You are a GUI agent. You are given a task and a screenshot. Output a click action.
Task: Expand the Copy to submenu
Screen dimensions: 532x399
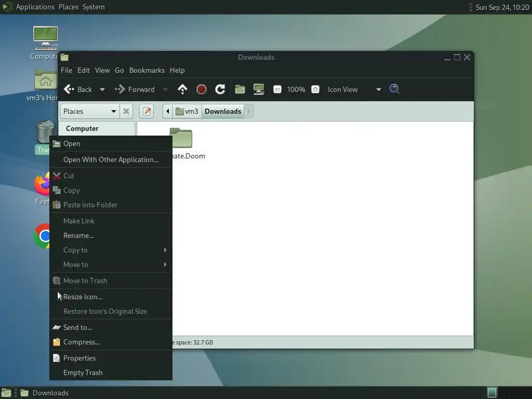point(111,250)
